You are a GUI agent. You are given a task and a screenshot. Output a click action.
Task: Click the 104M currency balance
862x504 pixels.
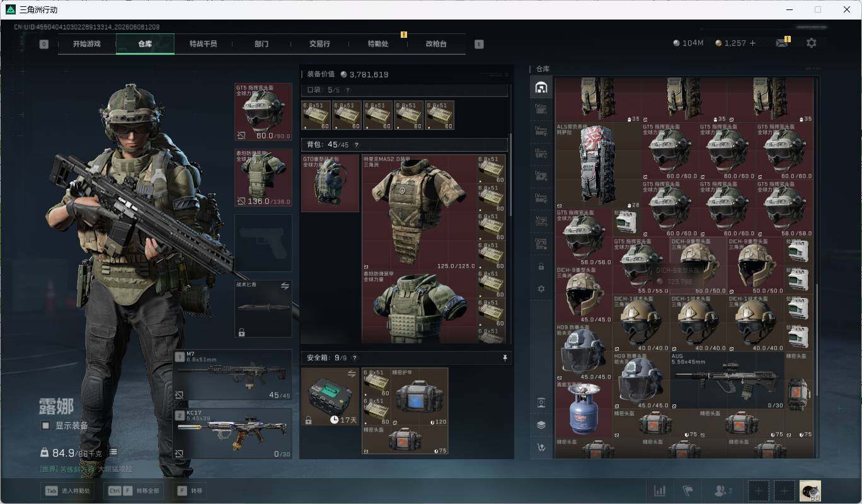(x=688, y=43)
